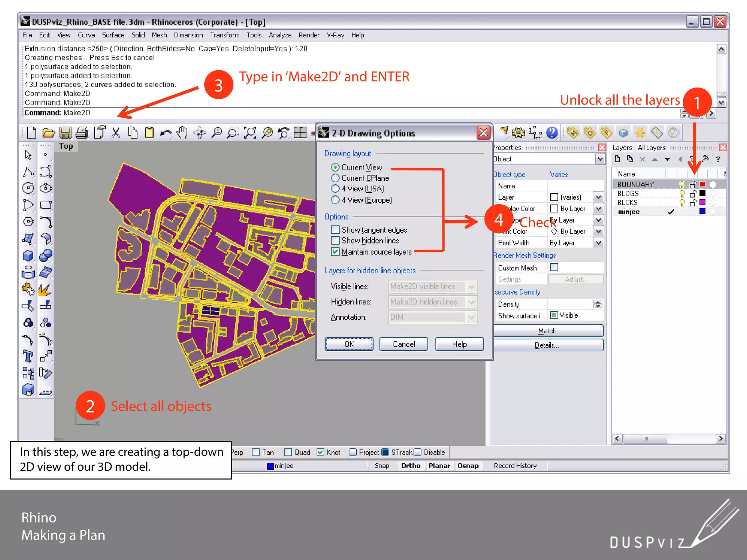Open Hidden lines layer dropdown
747x560 pixels.
point(472,302)
